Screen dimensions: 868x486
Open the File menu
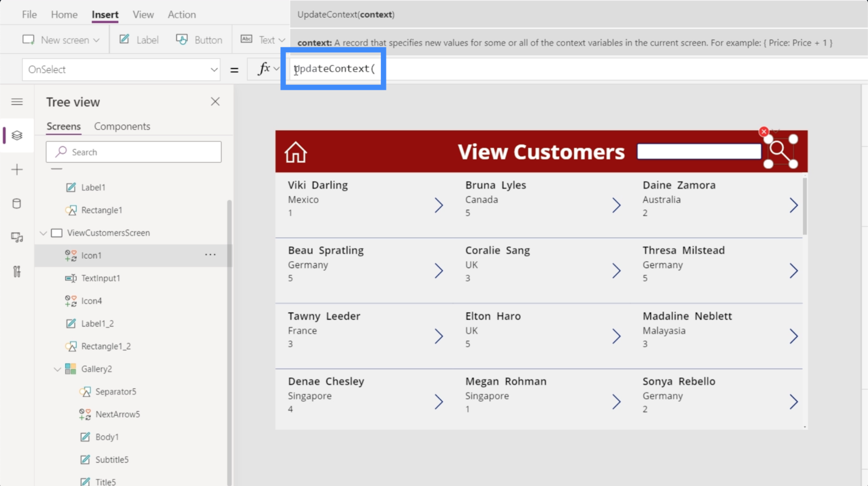29,14
